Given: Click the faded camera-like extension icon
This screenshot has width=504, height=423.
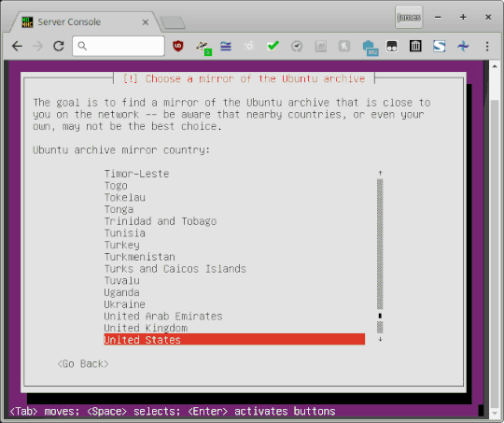Looking at the screenshot, I should pos(249,47).
